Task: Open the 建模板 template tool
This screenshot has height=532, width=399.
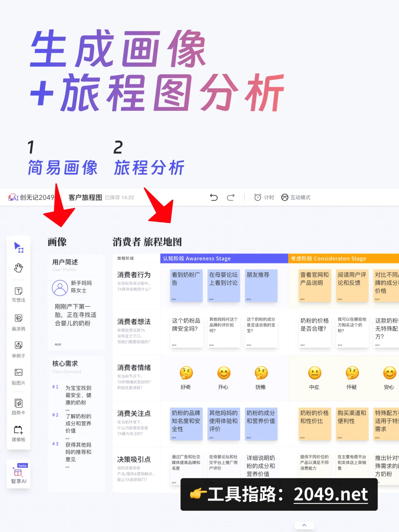Action: 18,434
